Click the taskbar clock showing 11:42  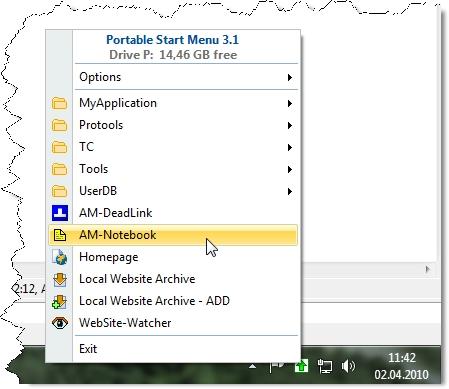[402, 358]
